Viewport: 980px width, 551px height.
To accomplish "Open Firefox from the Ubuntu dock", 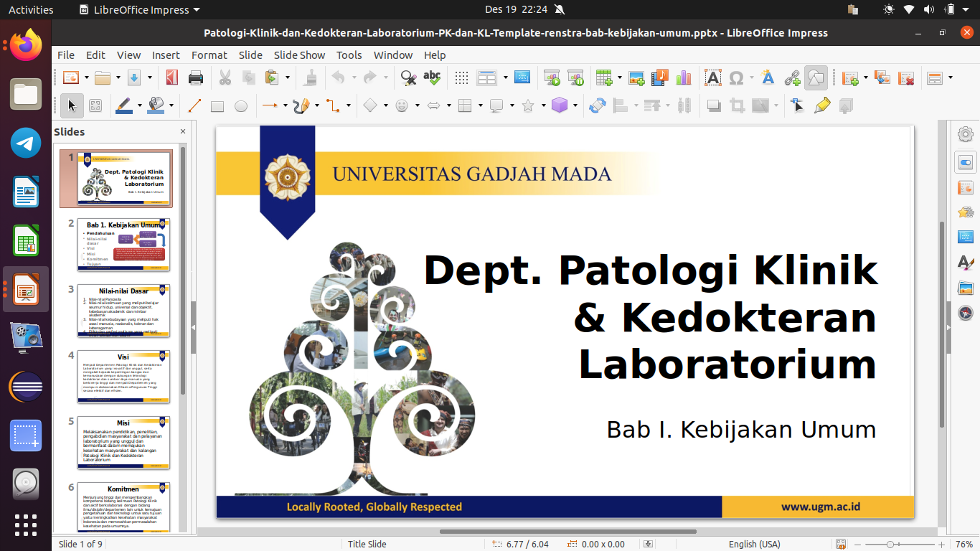I will (x=26, y=44).
